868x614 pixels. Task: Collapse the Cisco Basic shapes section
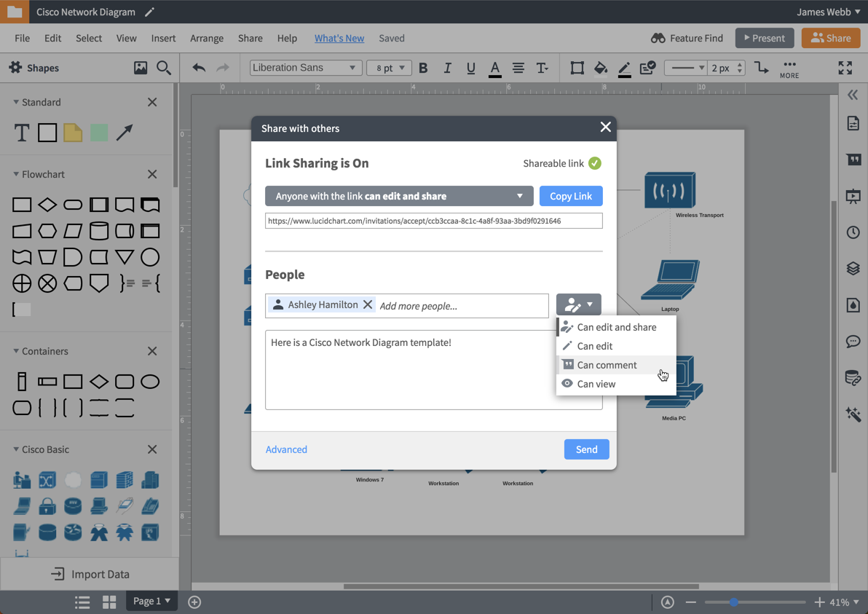click(x=17, y=449)
